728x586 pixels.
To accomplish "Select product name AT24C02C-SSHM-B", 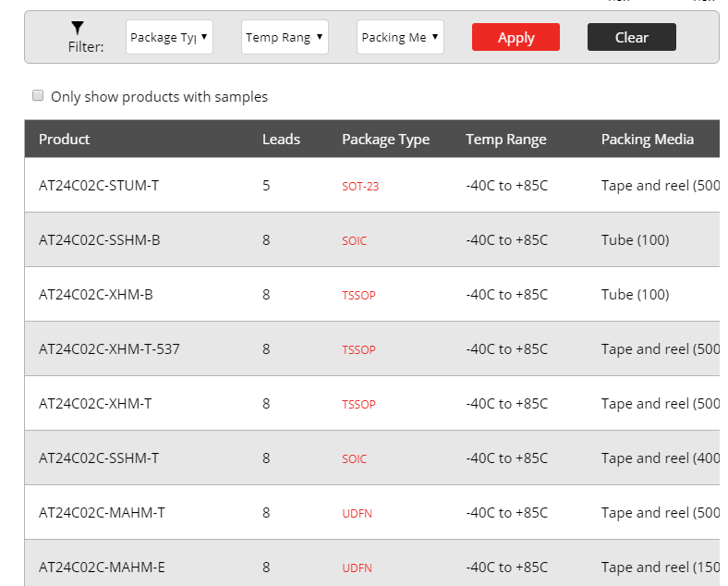I will [x=100, y=240].
